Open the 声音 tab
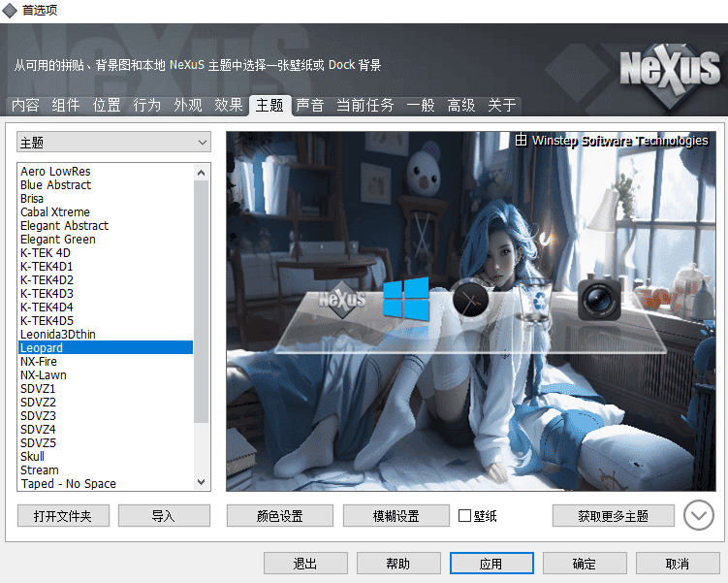This screenshot has height=583, width=728. 309,105
